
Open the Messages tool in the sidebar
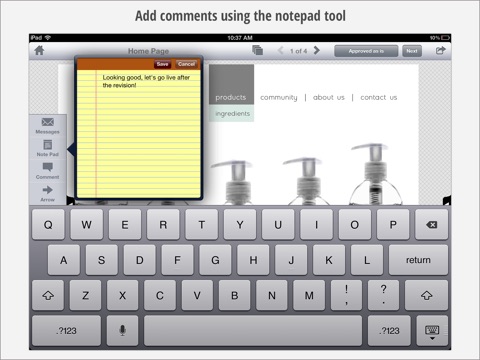tap(48, 126)
